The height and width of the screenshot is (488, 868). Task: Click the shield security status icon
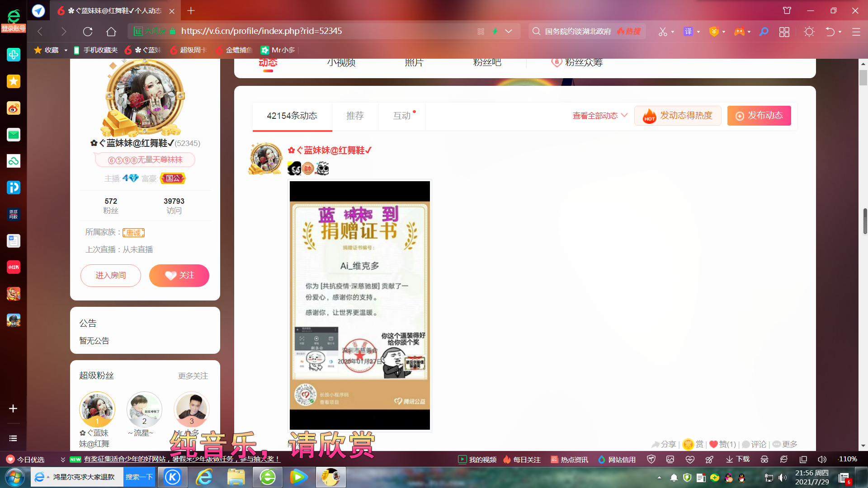tap(651, 459)
